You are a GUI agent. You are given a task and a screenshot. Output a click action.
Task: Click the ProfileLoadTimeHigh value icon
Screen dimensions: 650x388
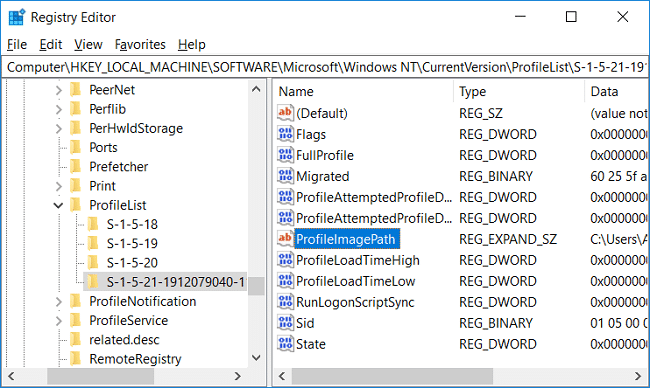coord(285,260)
